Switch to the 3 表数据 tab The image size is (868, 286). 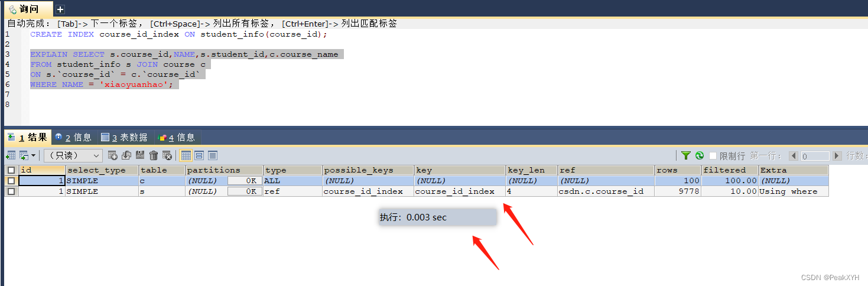[124, 137]
